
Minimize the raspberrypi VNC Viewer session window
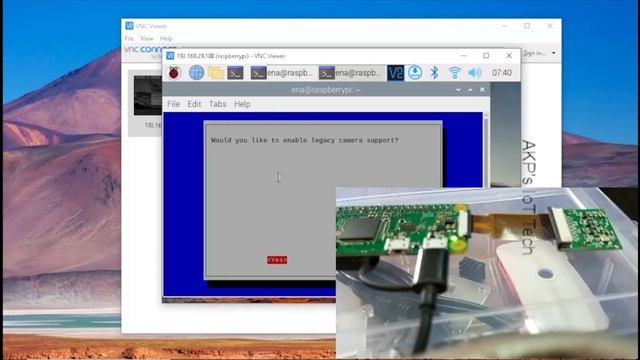[x=463, y=56]
